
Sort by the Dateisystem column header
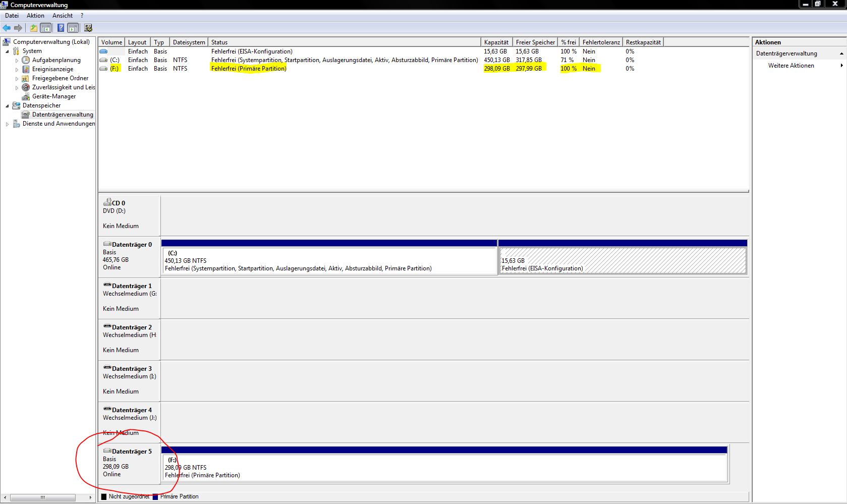pos(189,42)
